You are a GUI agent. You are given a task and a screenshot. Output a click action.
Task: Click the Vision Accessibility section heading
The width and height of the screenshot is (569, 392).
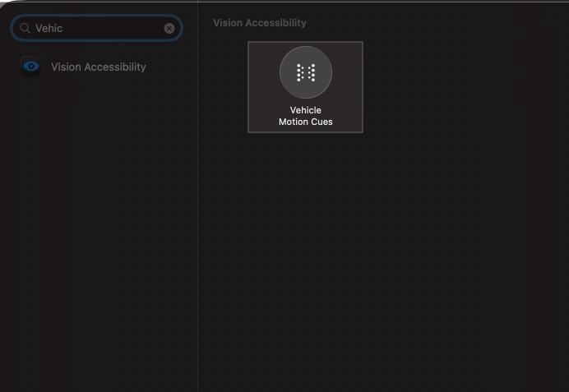pos(259,23)
